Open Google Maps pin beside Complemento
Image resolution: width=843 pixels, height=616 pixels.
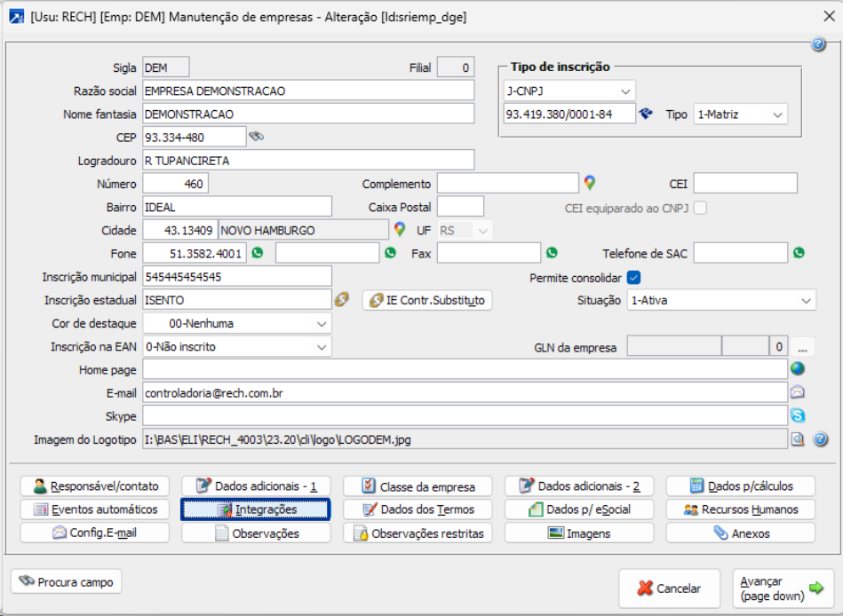pyautogui.click(x=589, y=184)
